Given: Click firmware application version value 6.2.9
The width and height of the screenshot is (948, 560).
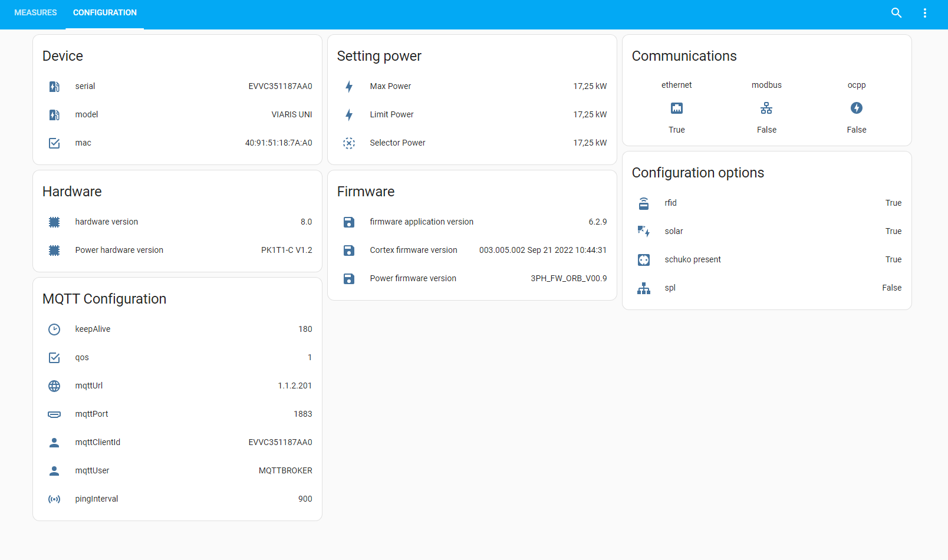Looking at the screenshot, I should pos(598,222).
